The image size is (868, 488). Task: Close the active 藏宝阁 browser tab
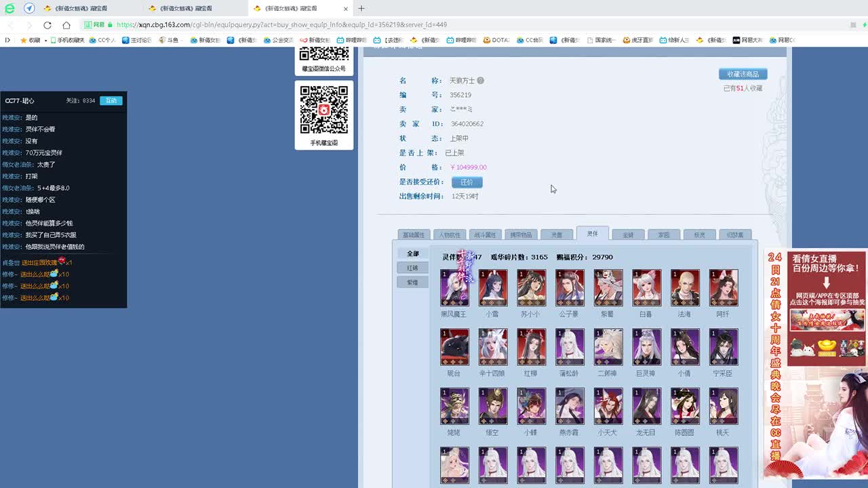point(346,9)
